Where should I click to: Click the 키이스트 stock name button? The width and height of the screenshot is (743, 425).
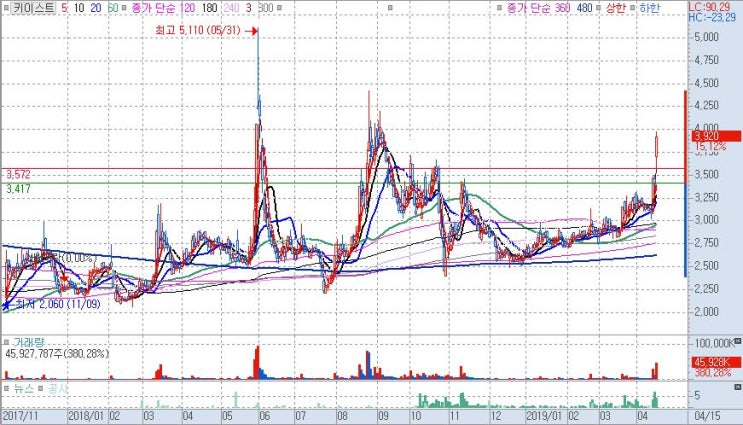coord(33,8)
